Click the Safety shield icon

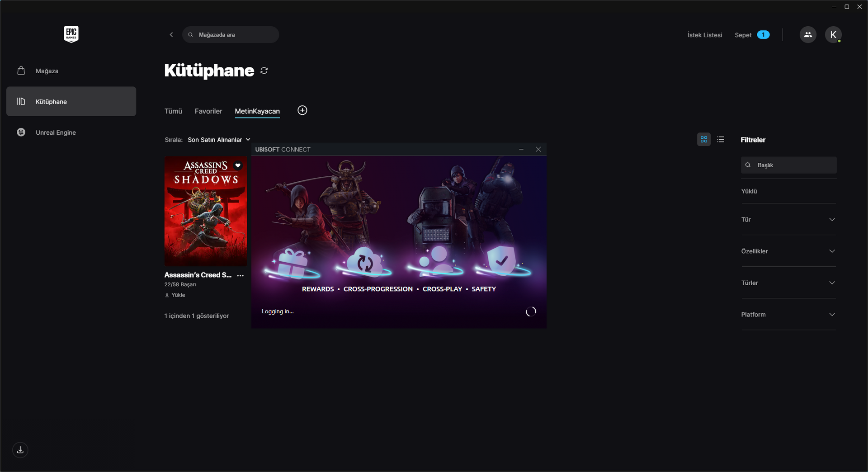501,261
